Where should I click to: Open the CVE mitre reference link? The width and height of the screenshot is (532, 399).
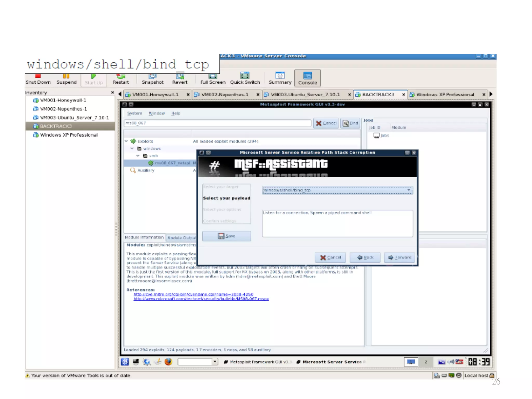(x=193, y=294)
